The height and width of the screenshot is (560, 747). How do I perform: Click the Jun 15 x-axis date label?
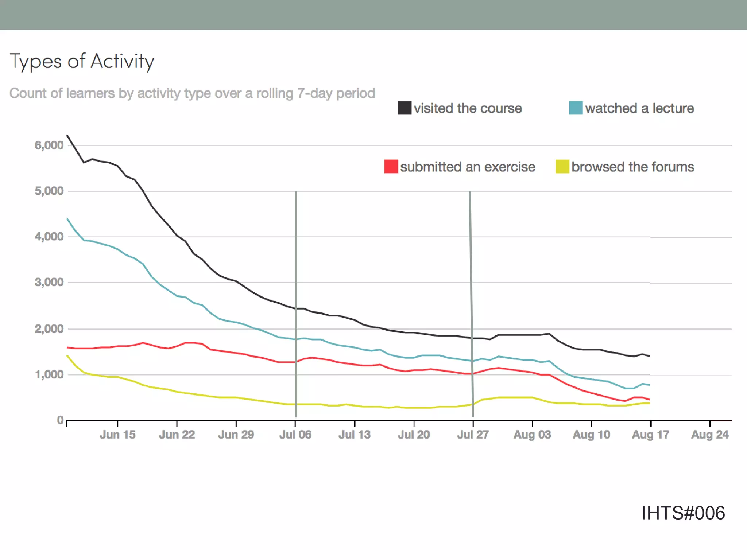(x=117, y=435)
